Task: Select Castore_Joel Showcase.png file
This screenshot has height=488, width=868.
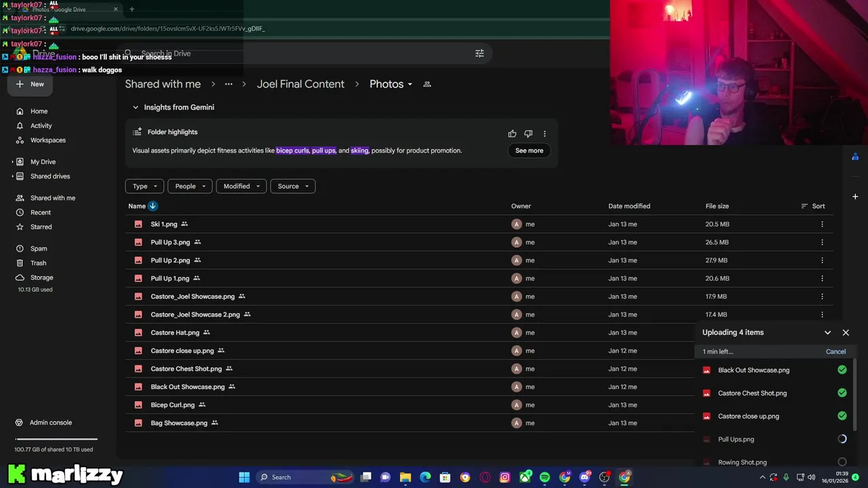Action: (478, 296)
